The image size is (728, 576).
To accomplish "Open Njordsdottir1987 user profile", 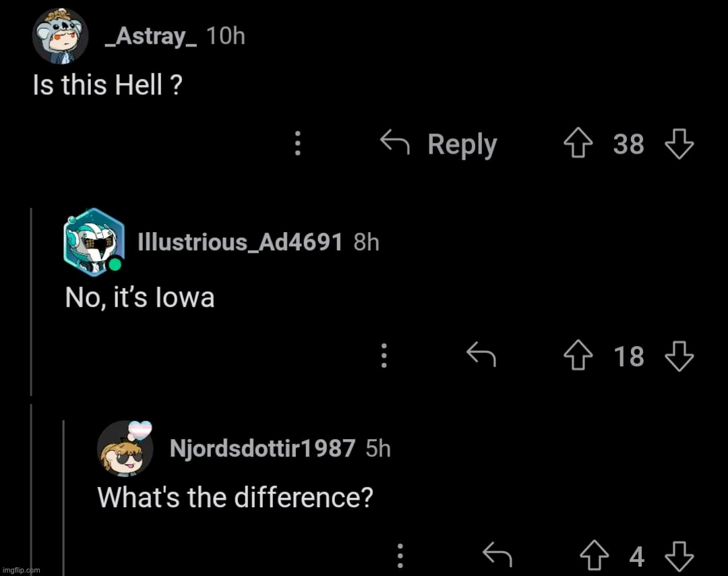I will tap(262, 447).
